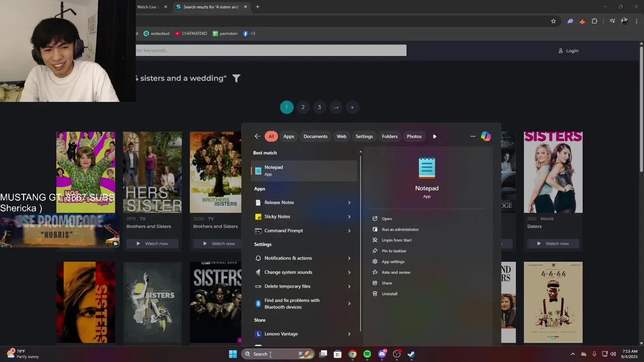Click Open in the Notepad actions
The image size is (644, 362).
click(386, 219)
